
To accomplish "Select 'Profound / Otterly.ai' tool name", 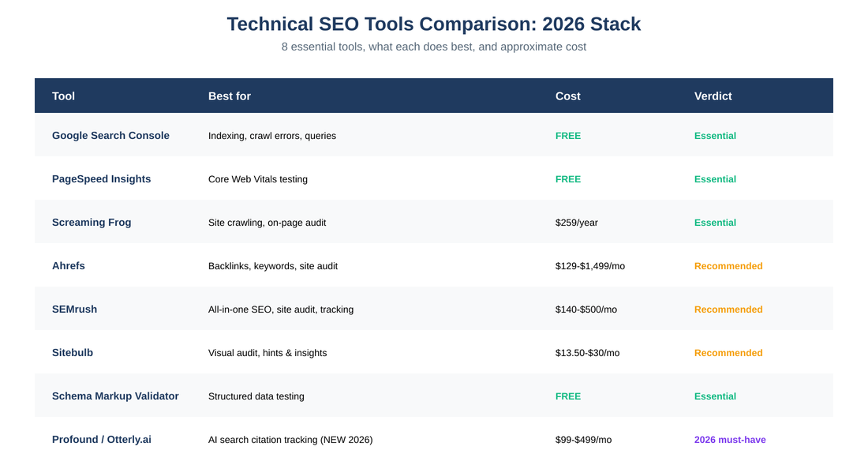I will (101, 440).
